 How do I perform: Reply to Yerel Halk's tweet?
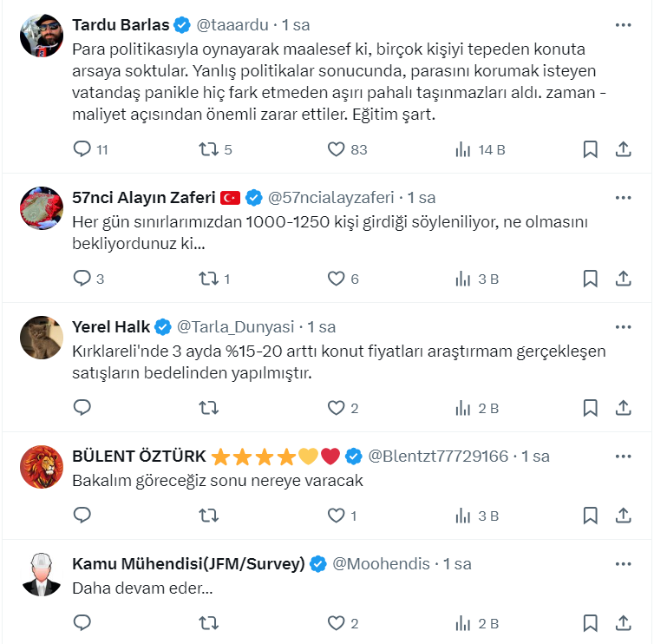tap(82, 407)
